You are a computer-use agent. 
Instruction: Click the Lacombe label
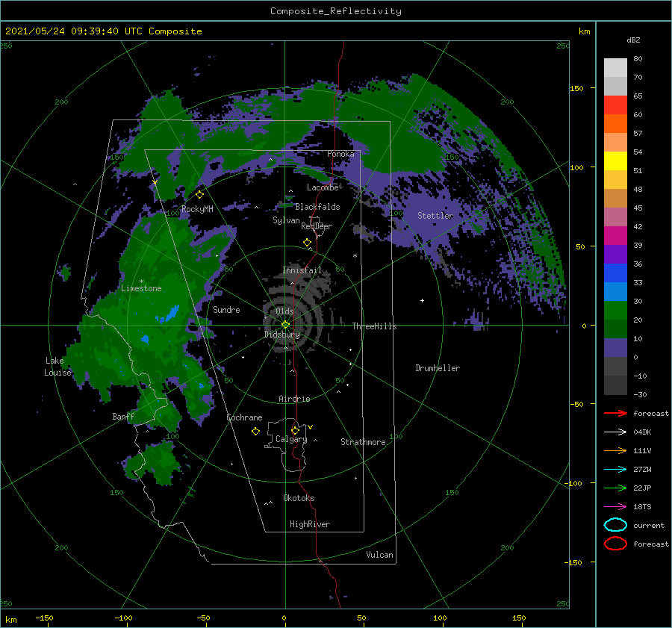323,187
